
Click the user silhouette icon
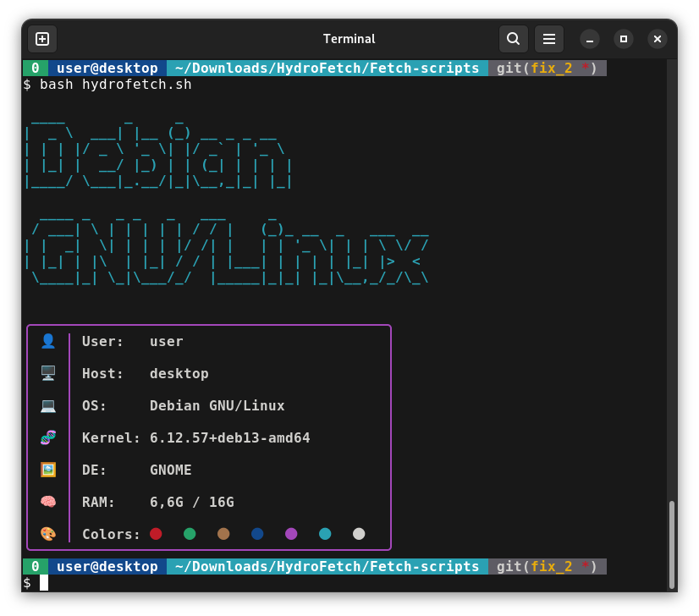tap(48, 341)
